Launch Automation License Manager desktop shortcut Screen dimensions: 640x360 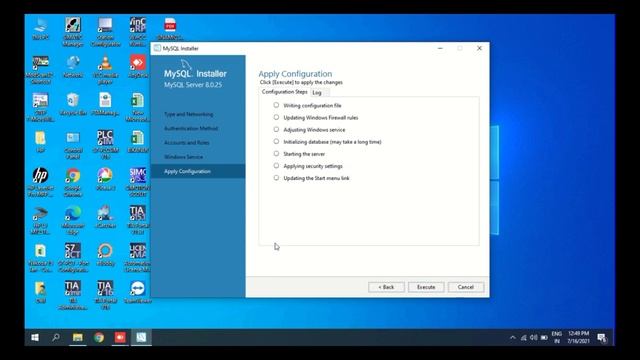(x=138, y=257)
